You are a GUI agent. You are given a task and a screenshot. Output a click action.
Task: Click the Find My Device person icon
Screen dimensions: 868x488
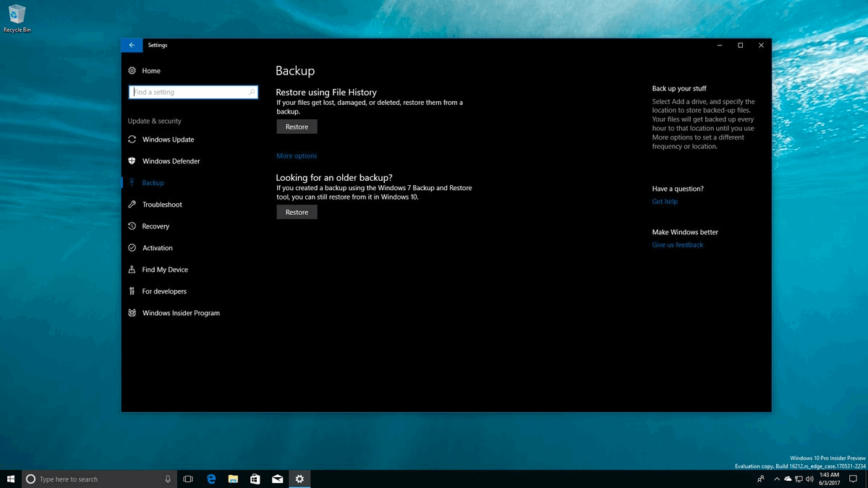click(x=132, y=270)
